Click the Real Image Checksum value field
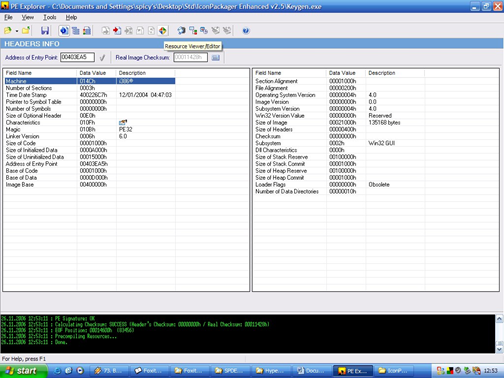This screenshot has width=504, height=378. pos(190,57)
